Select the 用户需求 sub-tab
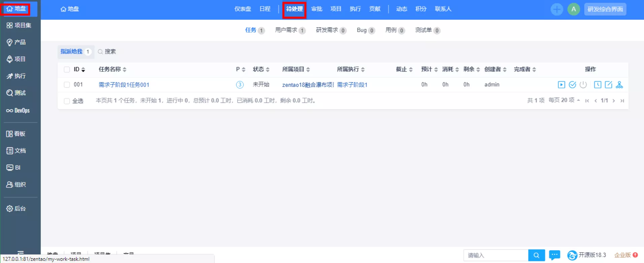The image size is (644, 263). tap(290, 30)
